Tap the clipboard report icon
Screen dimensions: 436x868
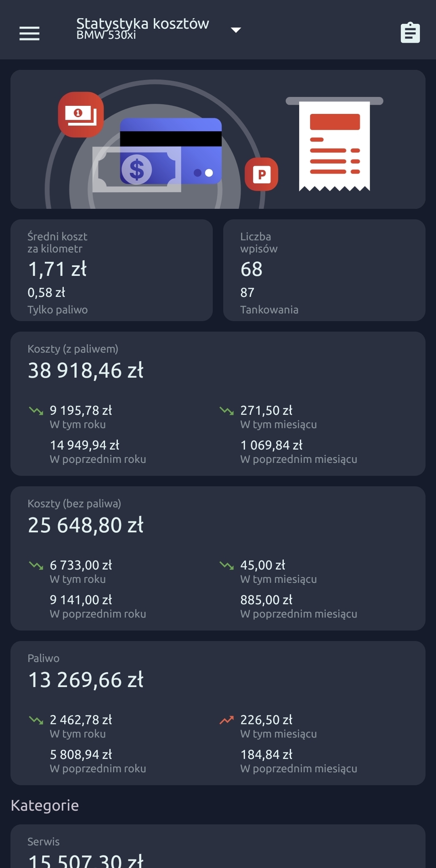410,33
